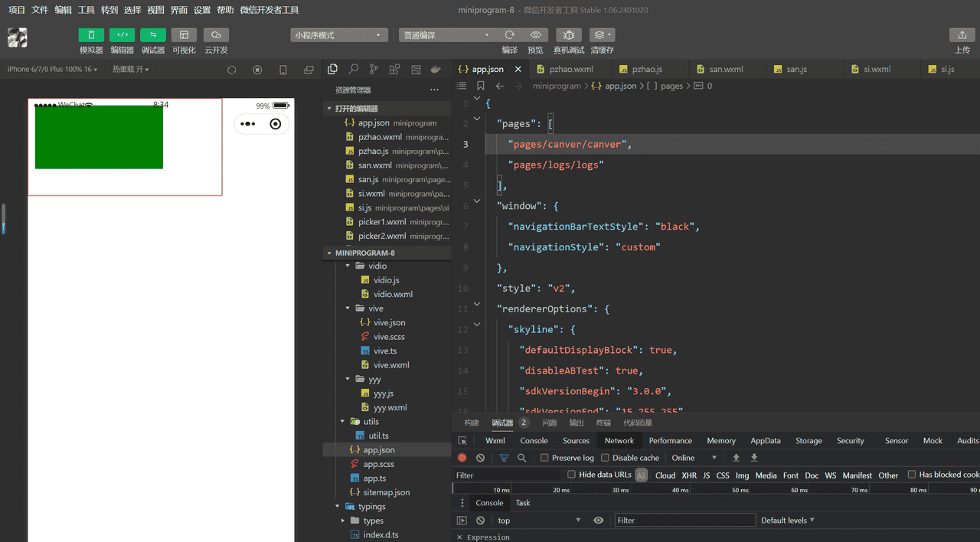Tick Hide data URLs checkbox

(571, 475)
